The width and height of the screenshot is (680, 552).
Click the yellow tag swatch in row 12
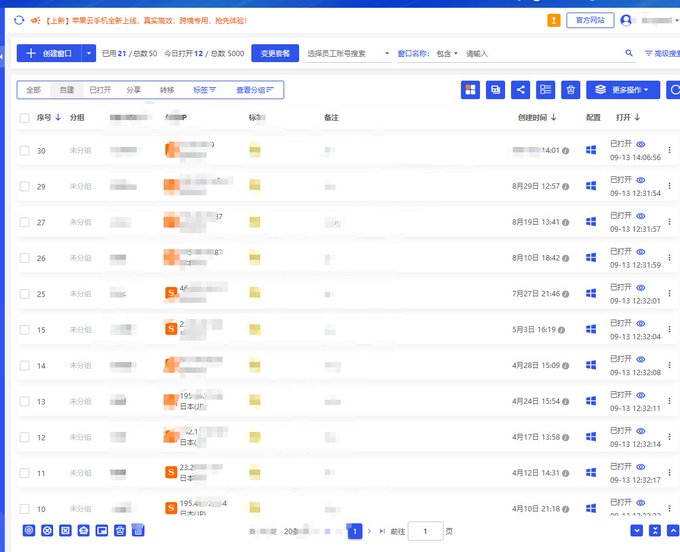click(255, 437)
